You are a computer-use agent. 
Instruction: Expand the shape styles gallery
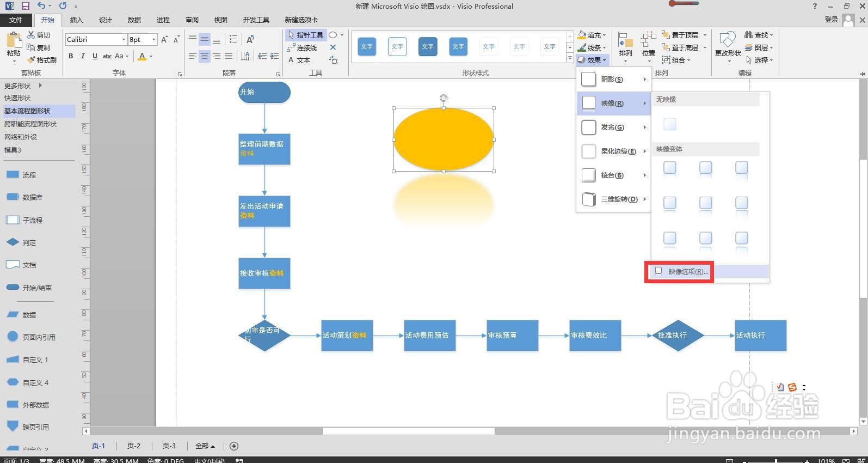coord(570,58)
